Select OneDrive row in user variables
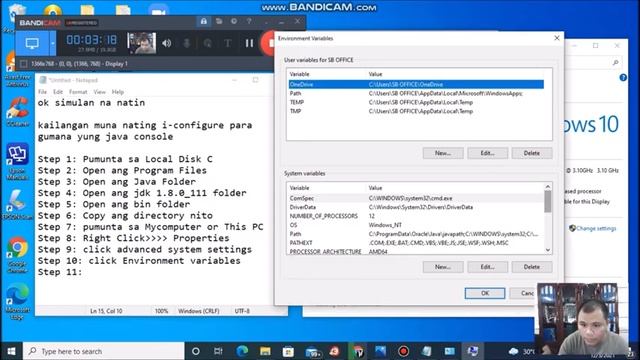The height and width of the screenshot is (360, 640). point(416,84)
